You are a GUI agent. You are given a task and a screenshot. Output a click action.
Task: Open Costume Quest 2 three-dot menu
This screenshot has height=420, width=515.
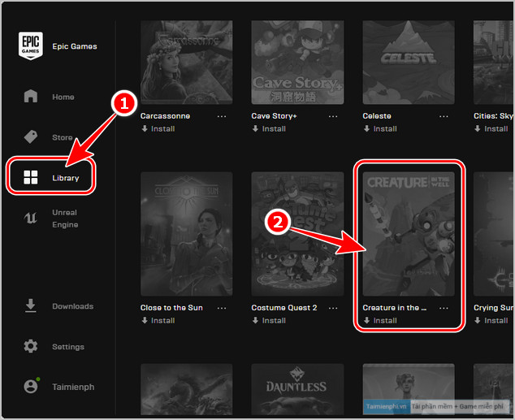pyautogui.click(x=333, y=308)
